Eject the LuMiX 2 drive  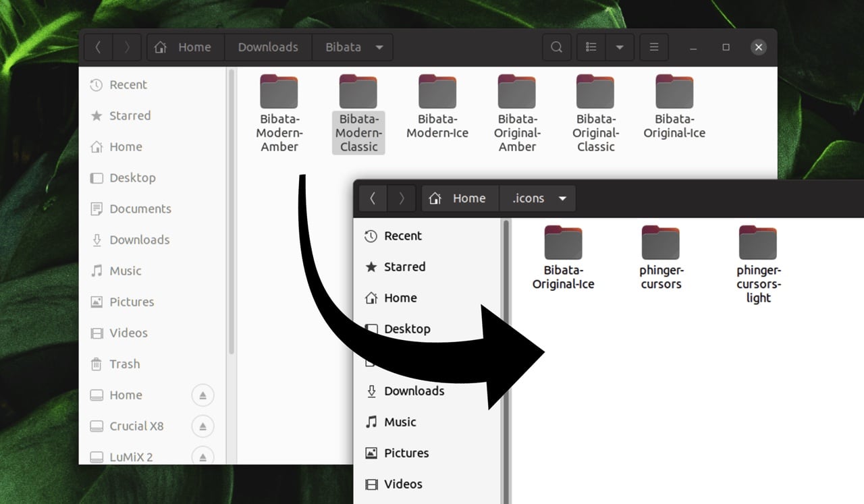coord(202,457)
